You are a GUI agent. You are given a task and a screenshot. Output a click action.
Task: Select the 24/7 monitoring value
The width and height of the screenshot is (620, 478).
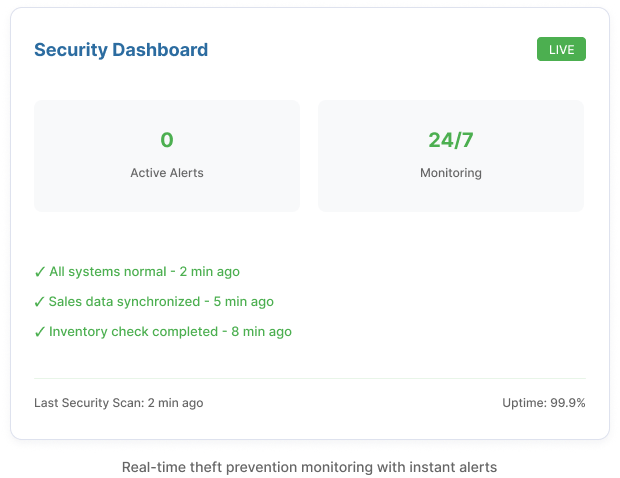(450, 140)
